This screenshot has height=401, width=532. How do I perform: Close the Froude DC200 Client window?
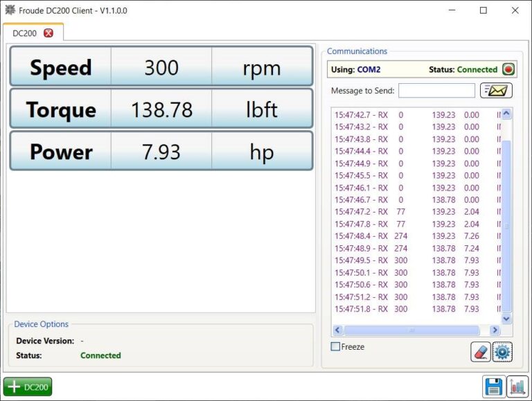(x=515, y=10)
